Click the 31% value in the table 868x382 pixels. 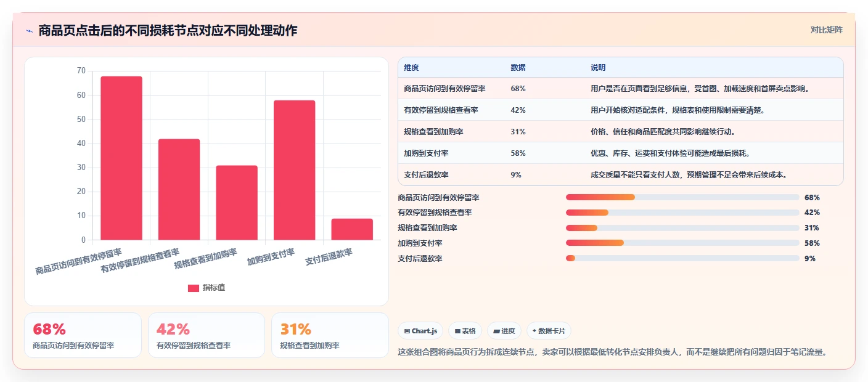[x=518, y=132]
